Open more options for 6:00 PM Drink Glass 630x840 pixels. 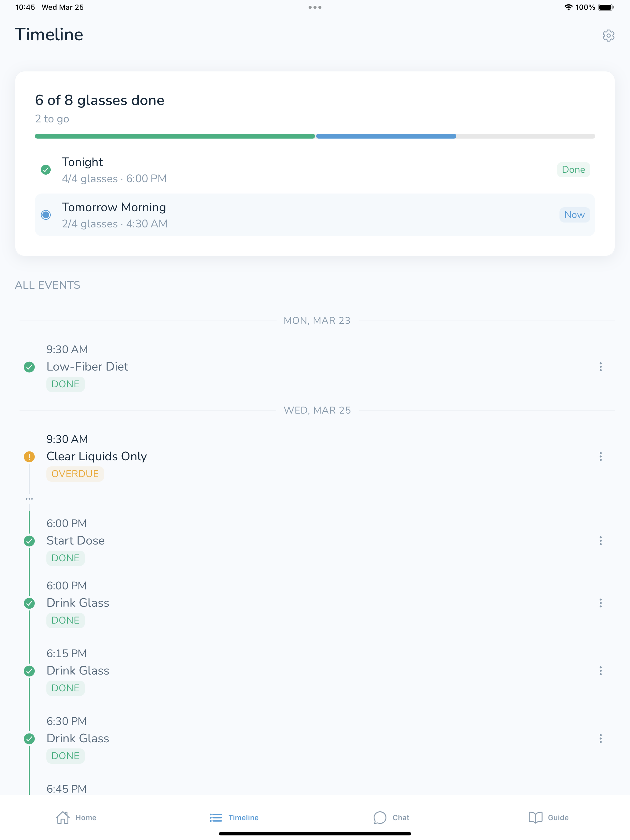click(x=600, y=603)
